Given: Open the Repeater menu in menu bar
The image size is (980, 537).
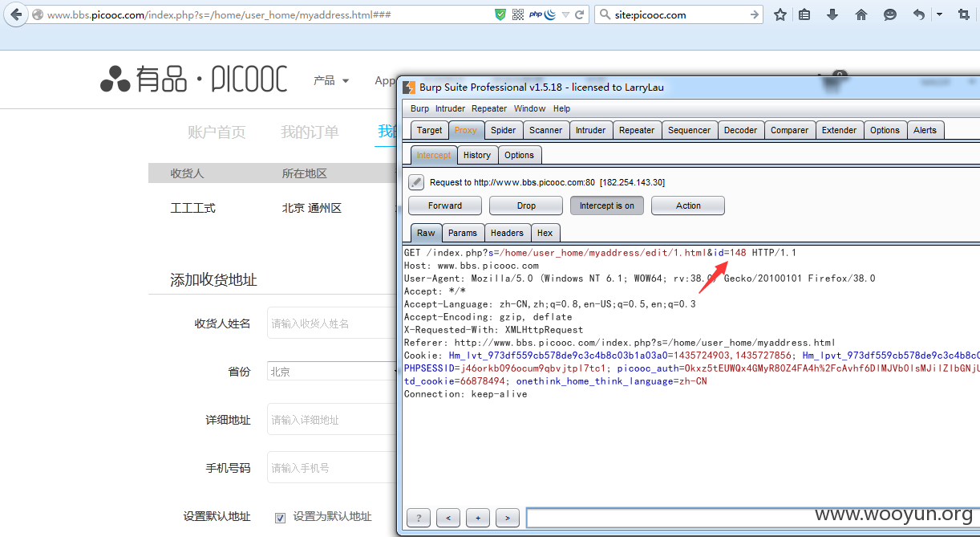Looking at the screenshot, I should (489, 108).
